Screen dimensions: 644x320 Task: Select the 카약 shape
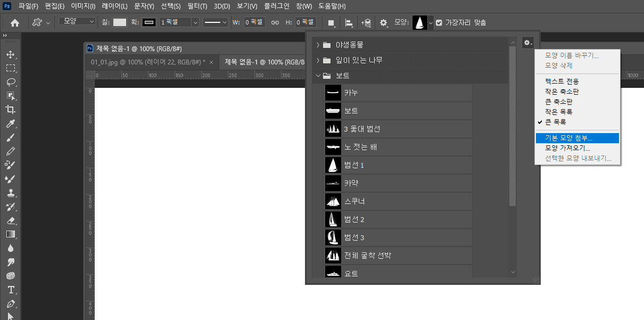tap(398, 183)
